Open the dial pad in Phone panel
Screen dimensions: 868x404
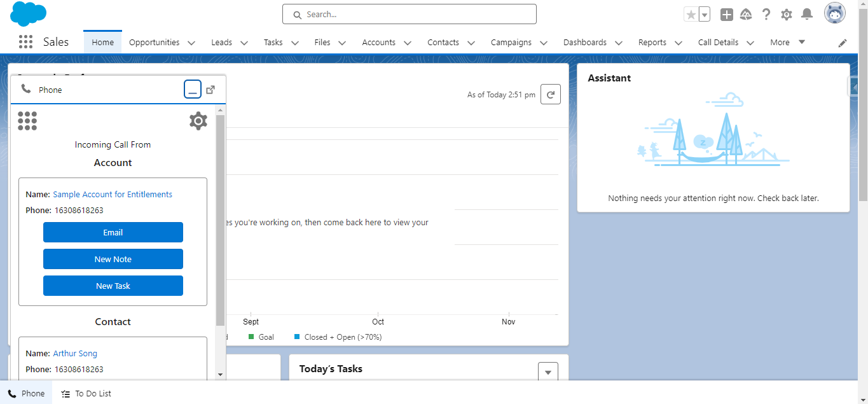pos(27,121)
